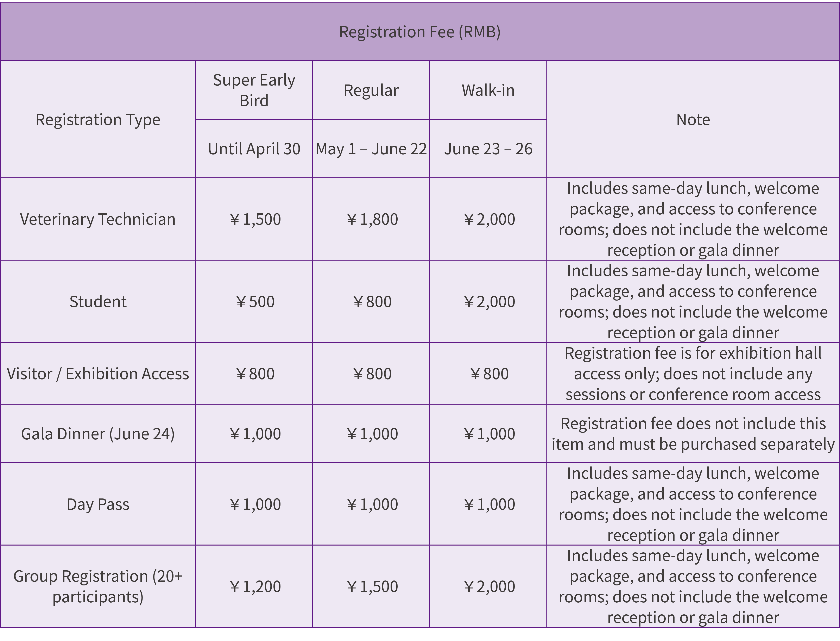Viewport: 840px width, 641px height.
Task: Click the Super Early Bird column header
Action: (254, 90)
